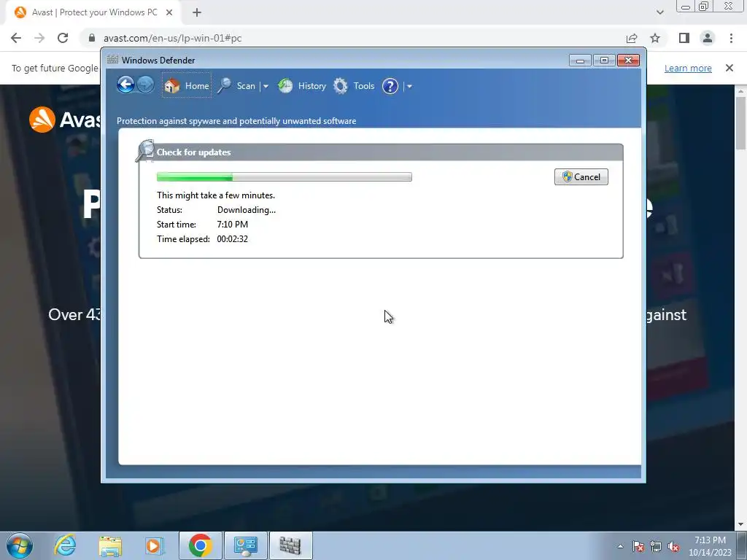Click the blue Help question mark icon
This screenshot has height=560, width=747.
[390, 86]
